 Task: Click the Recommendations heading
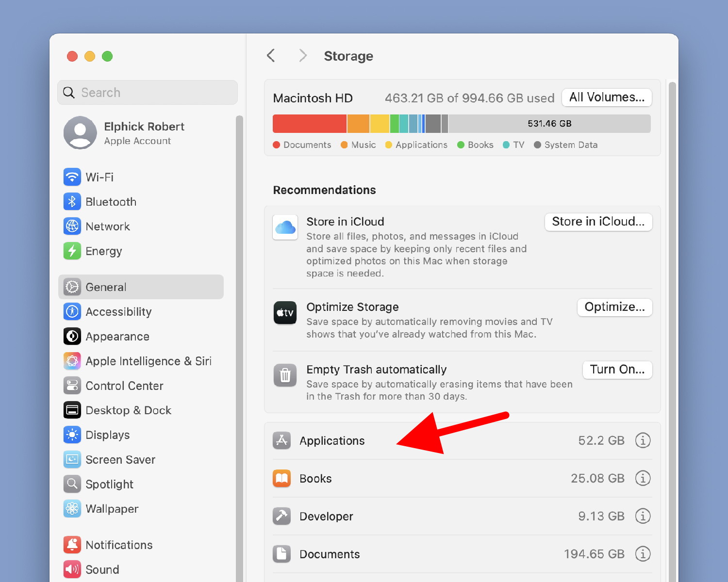(325, 190)
